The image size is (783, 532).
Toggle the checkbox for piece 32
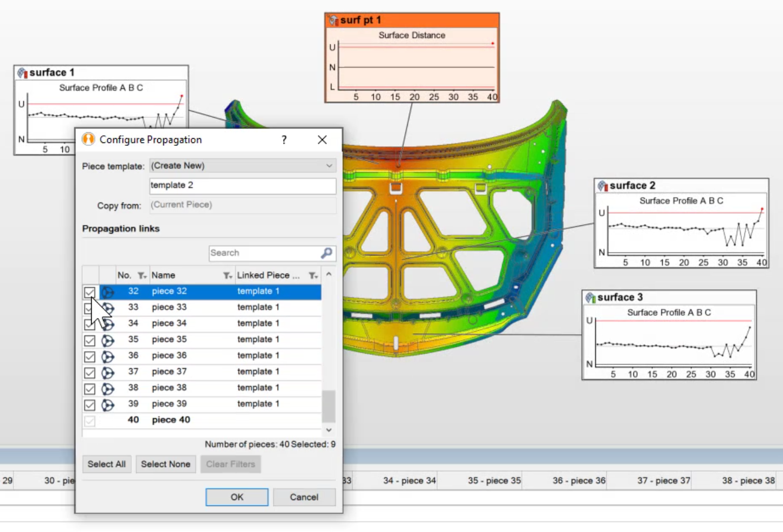coord(89,292)
